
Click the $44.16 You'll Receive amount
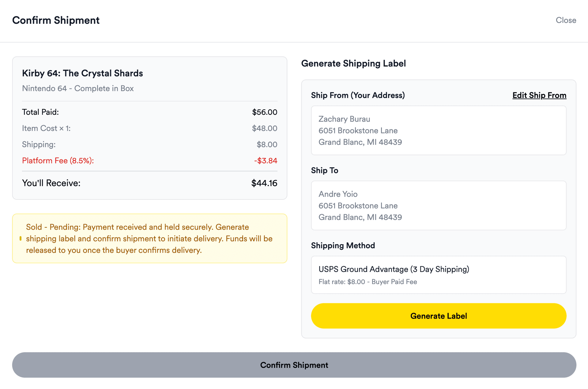click(x=264, y=183)
